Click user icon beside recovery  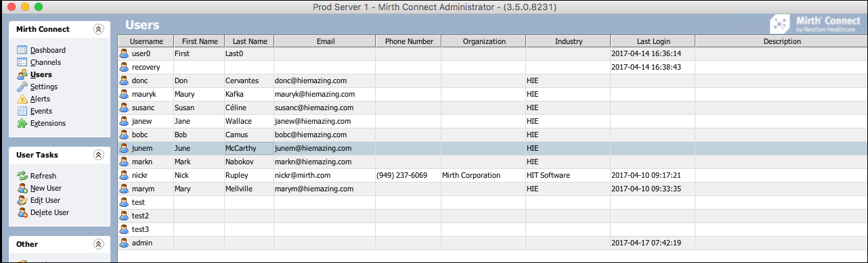(x=124, y=67)
